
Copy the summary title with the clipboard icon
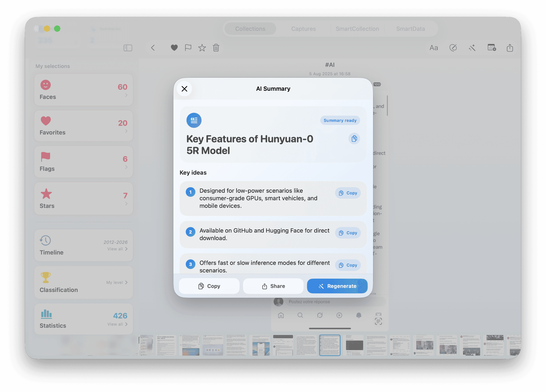click(354, 139)
